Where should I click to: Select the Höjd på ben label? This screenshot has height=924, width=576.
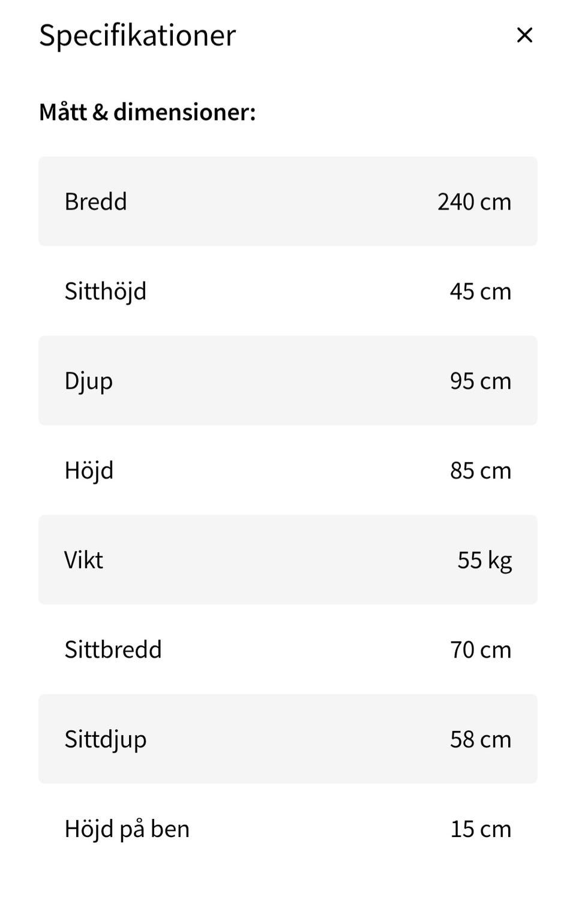click(127, 829)
